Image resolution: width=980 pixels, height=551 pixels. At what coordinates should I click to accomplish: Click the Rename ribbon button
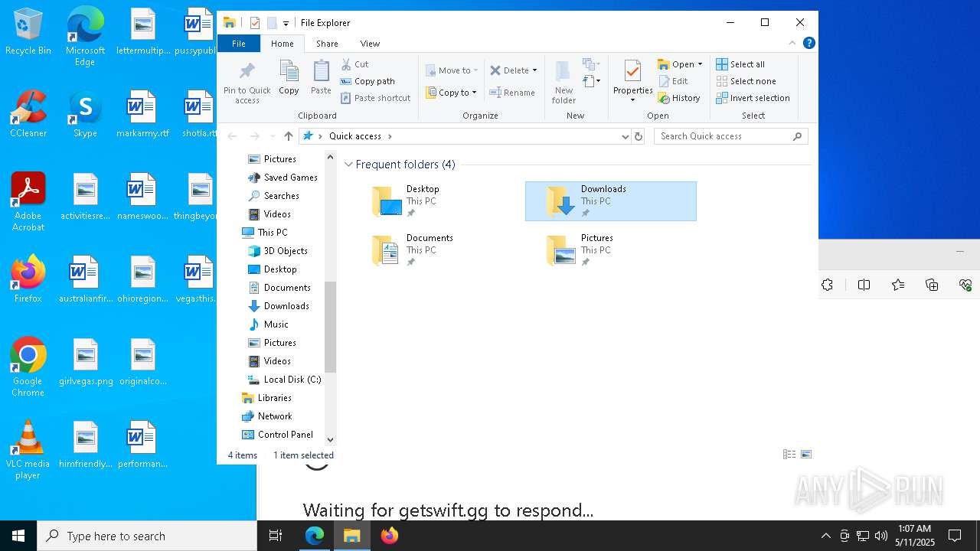pos(512,93)
